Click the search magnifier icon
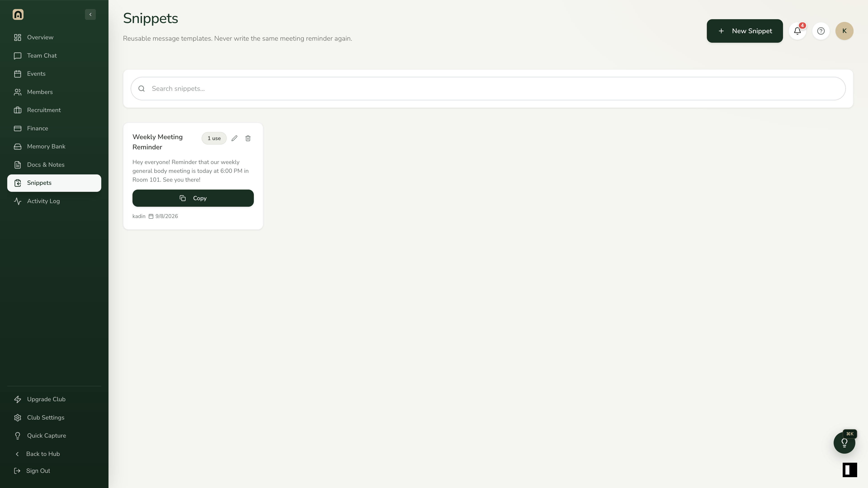The image size is (868, 488). tap(142, 89)
